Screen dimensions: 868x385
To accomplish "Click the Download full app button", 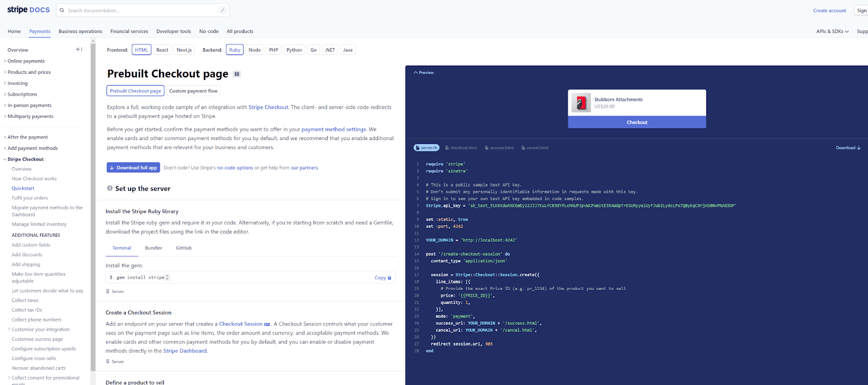I will coord(133,168).
